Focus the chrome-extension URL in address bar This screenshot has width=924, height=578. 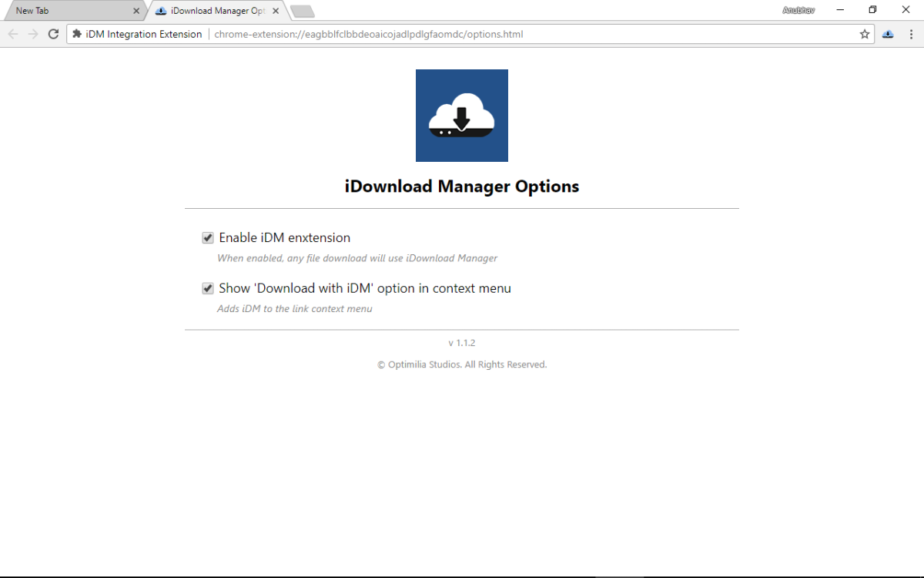462,34
